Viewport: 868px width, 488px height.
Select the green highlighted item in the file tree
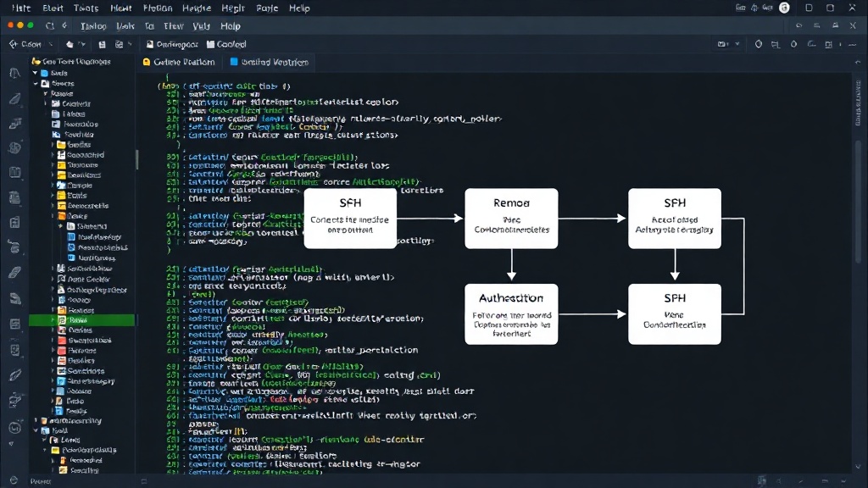click(x=82, y=319)
